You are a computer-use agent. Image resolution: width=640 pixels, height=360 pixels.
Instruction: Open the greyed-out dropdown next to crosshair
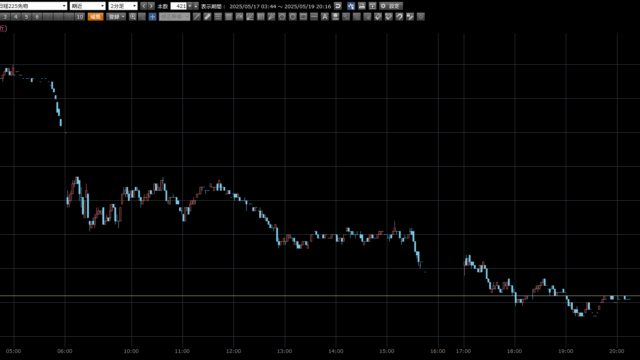tap(174, 17)
